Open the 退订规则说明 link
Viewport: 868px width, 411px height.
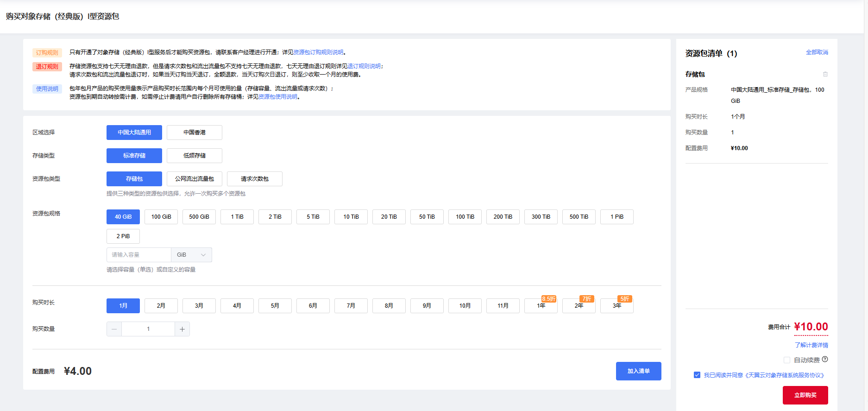coord(364,66)
